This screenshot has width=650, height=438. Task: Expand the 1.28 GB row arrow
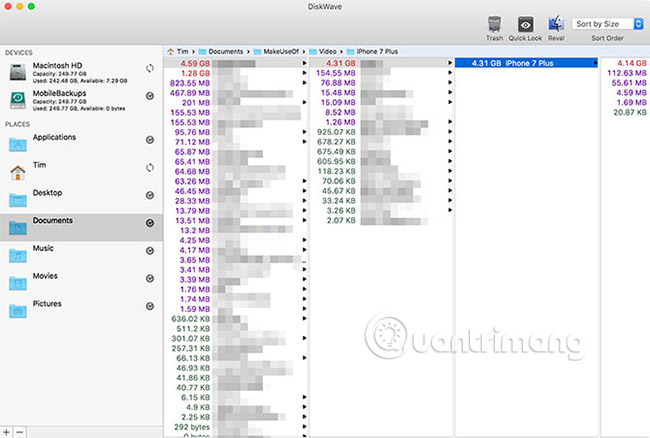304,73
